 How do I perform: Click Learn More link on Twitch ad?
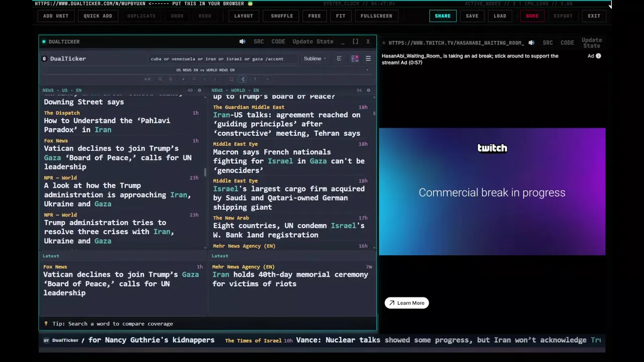coord(407,303)
